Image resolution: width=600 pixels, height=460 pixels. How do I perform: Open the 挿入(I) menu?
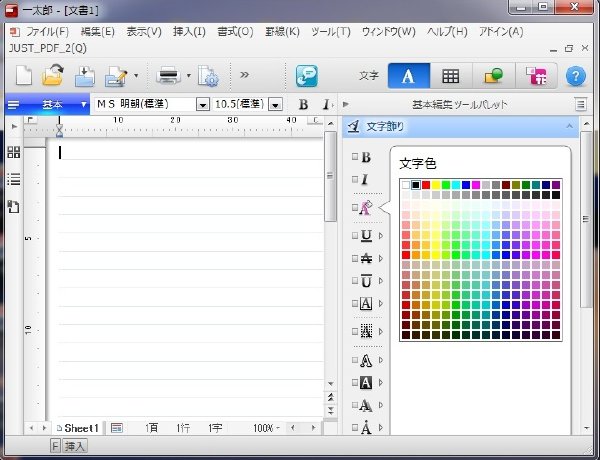click(x=189, y=31)
